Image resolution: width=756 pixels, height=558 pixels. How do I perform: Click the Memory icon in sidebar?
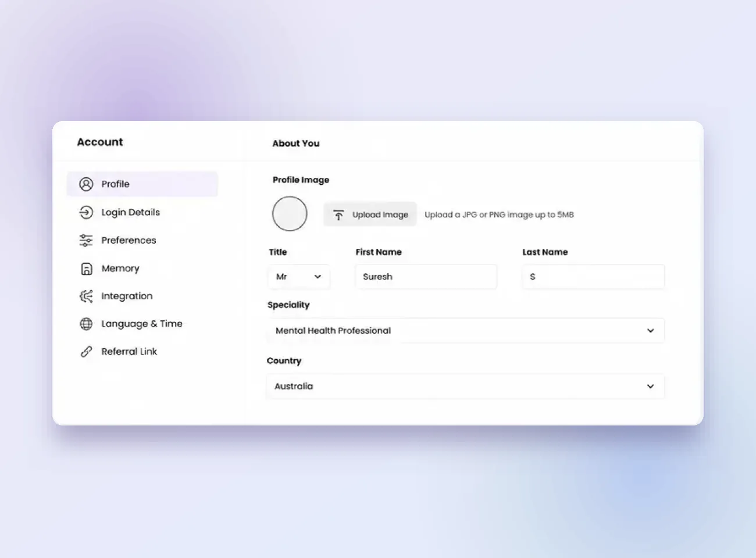click(x=86, y=269)
